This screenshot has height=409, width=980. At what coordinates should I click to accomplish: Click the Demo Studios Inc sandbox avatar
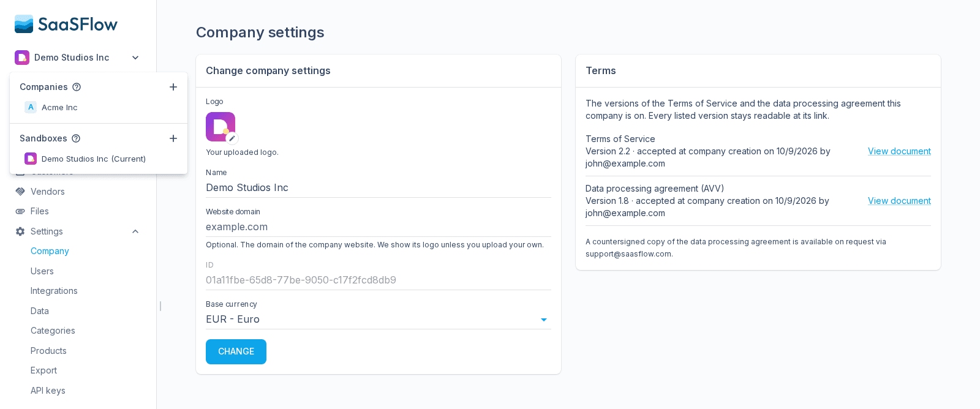(31, 159)
